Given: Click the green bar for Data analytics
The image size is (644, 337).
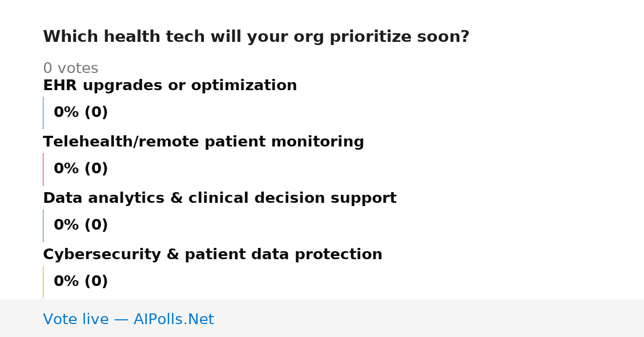Looking at the screenshot, I should click(x=43, y=225).
